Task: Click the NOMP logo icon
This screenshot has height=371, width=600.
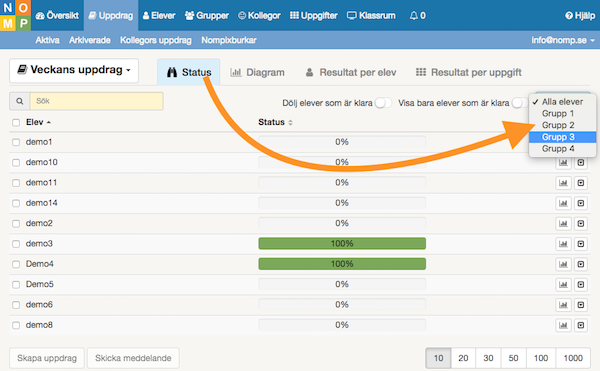Action: 15,15
